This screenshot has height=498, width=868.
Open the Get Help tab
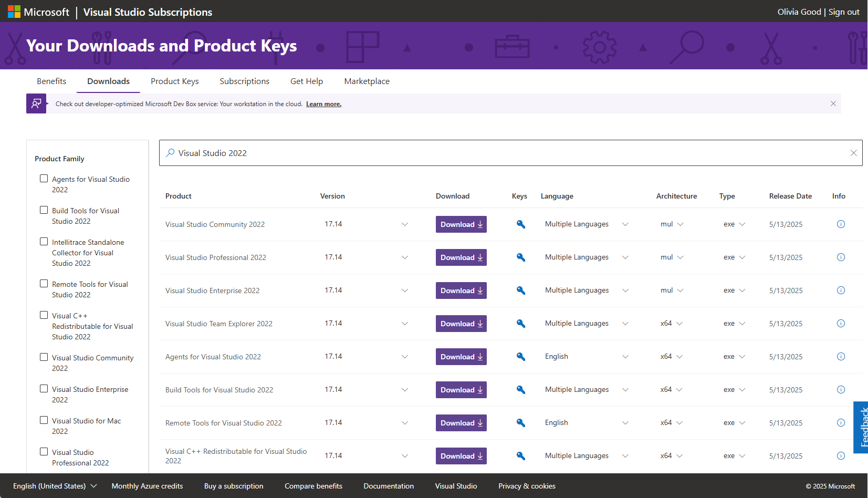[x=307, y=81]
